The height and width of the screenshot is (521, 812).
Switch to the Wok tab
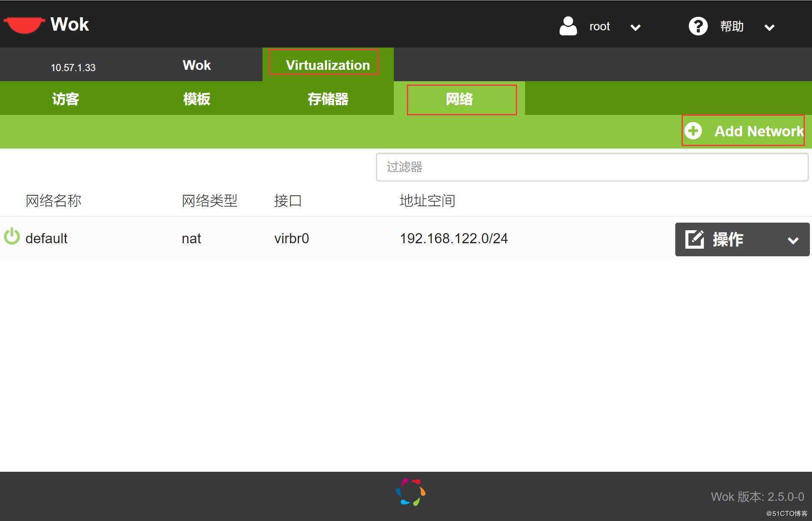tap(196, 65)
